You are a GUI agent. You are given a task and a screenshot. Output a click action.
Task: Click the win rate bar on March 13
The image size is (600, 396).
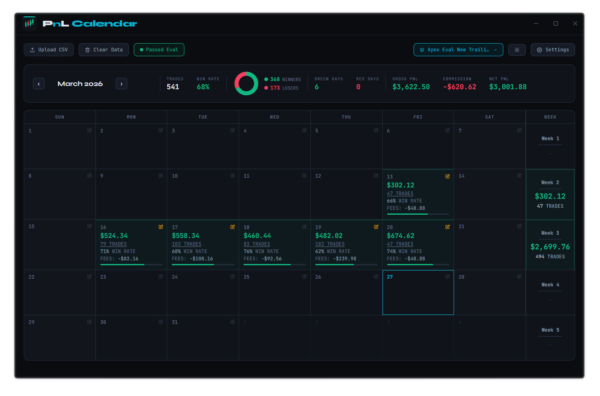tap(418, 214)
